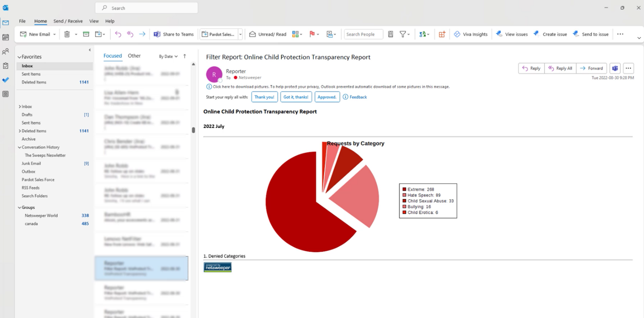Image resolution: width=644 pixels, height=318 pixels.
Task: Collapse the Groups section
Action: 20,207
